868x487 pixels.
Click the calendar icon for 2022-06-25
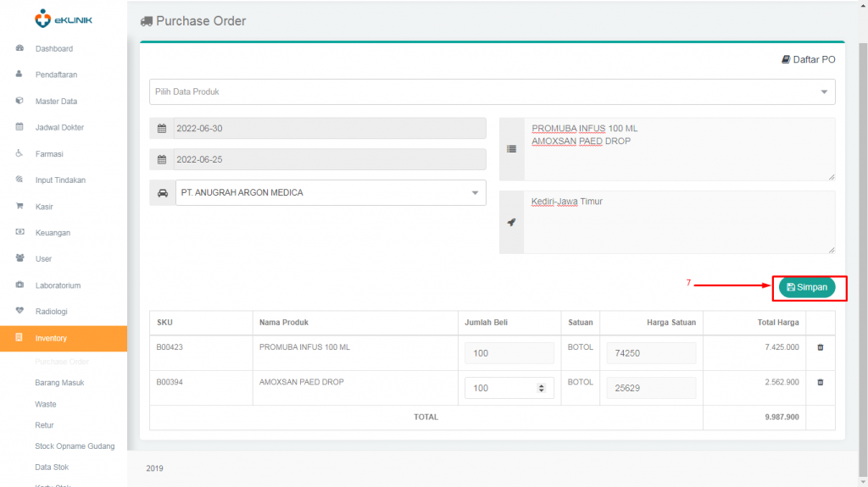click(x=162, y=159)
